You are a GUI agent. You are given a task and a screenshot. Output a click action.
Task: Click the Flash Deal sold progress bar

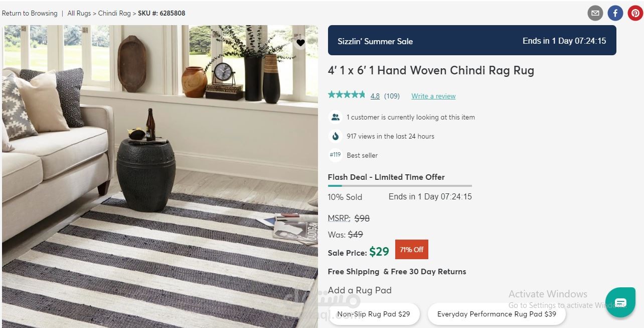pyautogui.click(x=400, y=186)
